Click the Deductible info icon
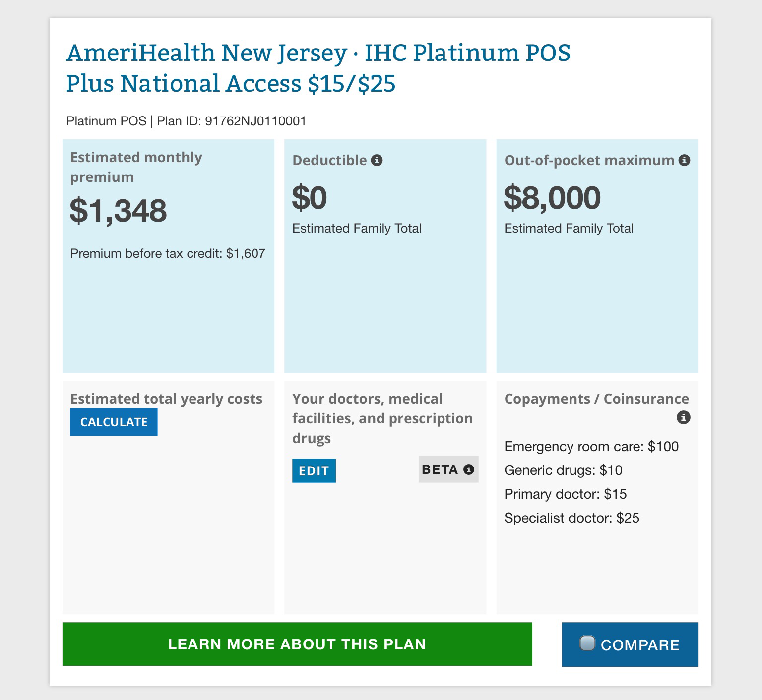 click(x=377, y=161)
